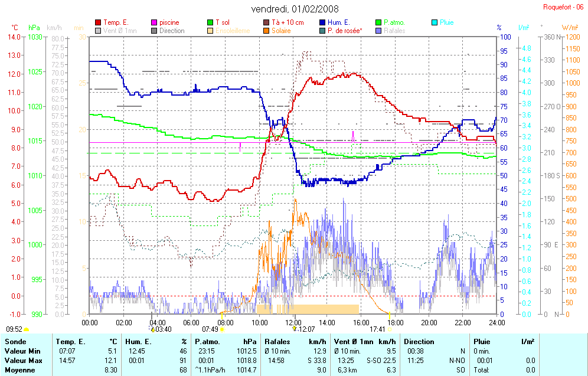The image size is (588, 376).
Task: Select the Valeur Max row label
Action: [x=23, y=361]
